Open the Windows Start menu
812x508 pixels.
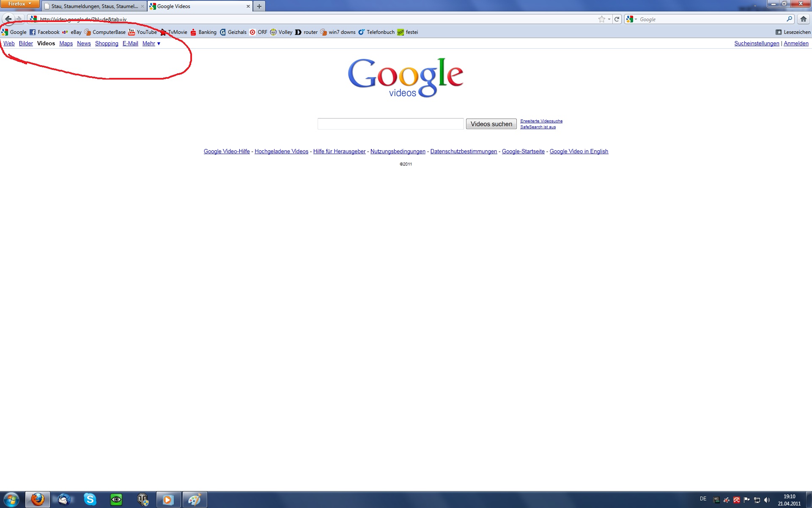click(11, 500)
